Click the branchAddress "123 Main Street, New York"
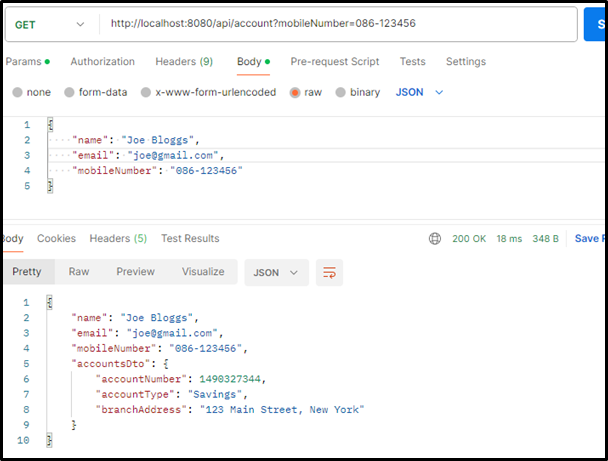The image size is (608, 461). (x=282, y=409)
